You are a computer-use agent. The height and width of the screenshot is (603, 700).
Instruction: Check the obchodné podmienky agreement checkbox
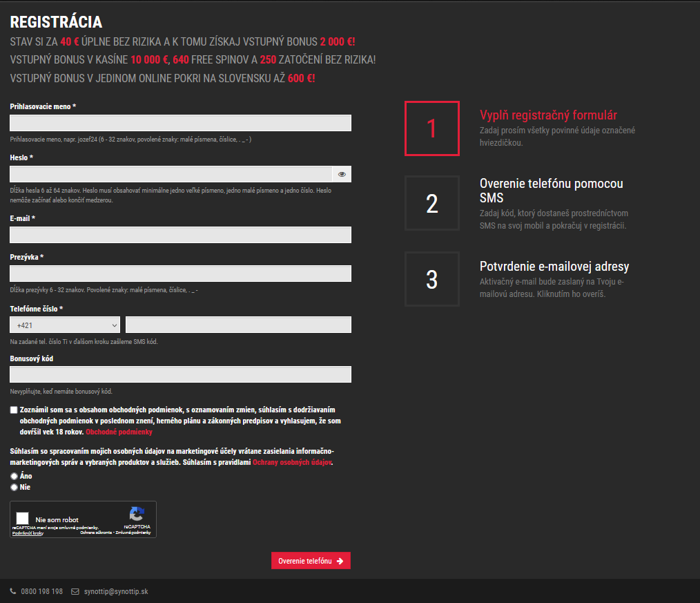coord(13,410)
